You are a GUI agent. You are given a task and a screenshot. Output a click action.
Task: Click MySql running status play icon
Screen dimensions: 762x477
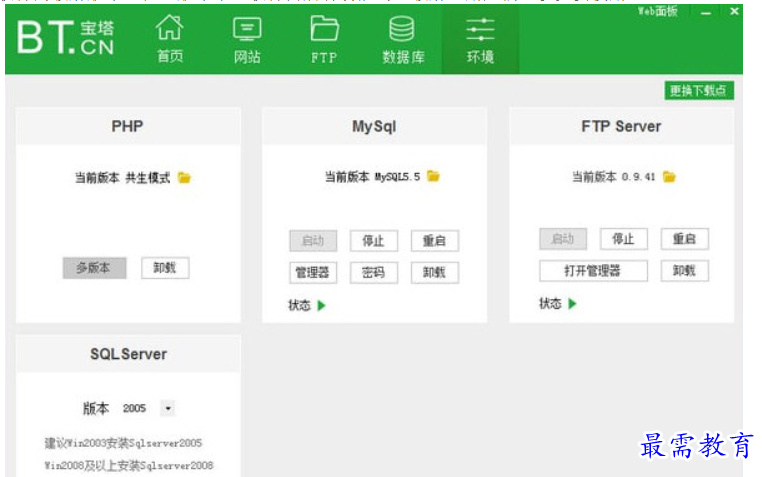[x=321, y=305]
